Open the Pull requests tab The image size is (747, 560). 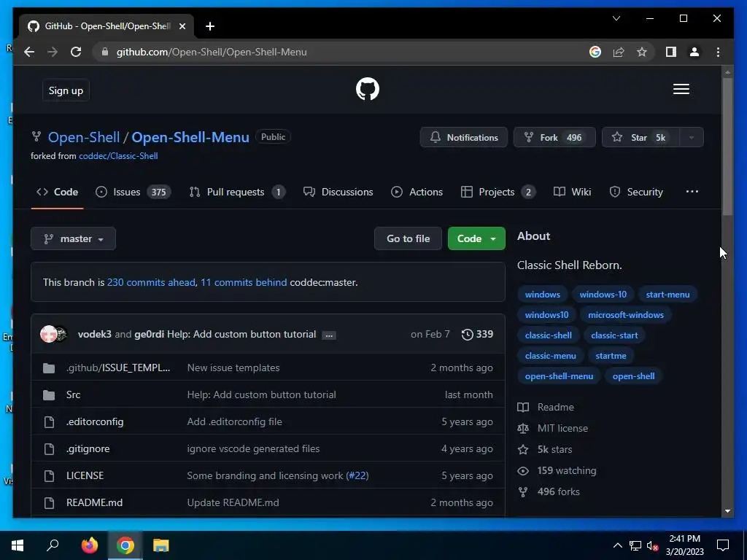tap(237, 192)
